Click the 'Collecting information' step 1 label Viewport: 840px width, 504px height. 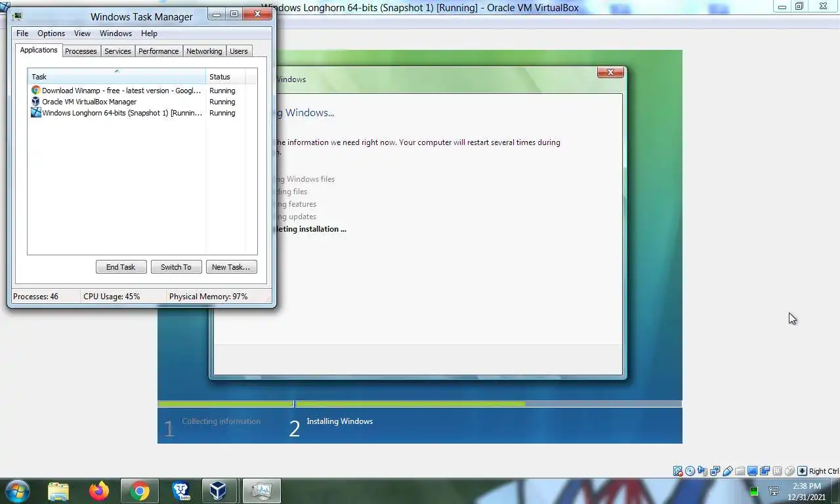(221, 421)
